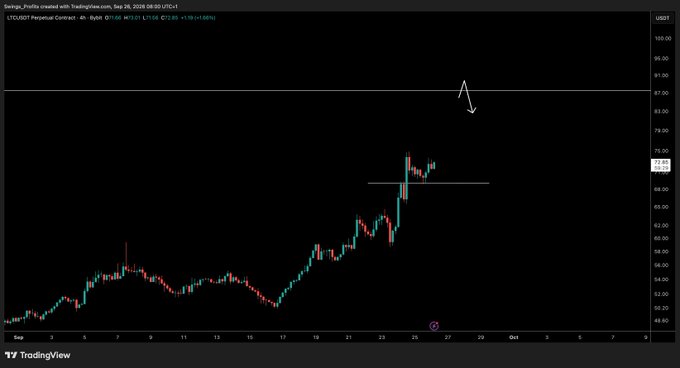The image size is (680, 368).
Task: Click the Sep label on the time axis
Action: (18, 337)
